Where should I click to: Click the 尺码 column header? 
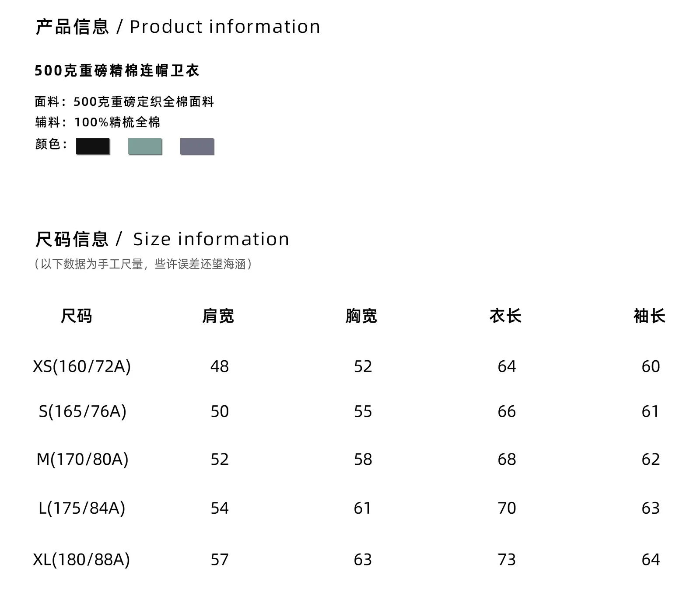click(77, 316)
